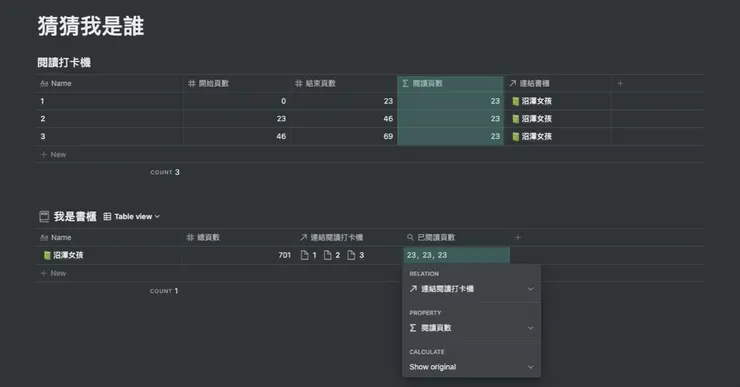The width and height of the screenshot is (740, 387).
Task: Click the 我是書櫃 database title
Action: 75,217
